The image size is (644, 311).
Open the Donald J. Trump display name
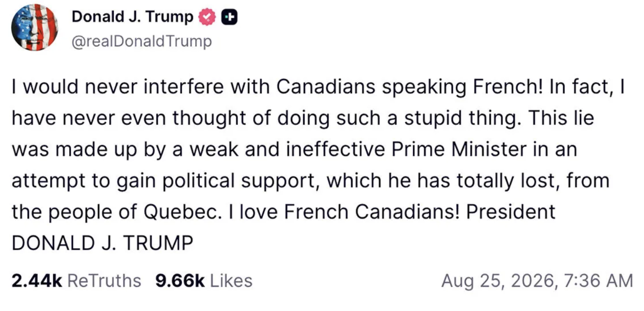click(132, 17)
